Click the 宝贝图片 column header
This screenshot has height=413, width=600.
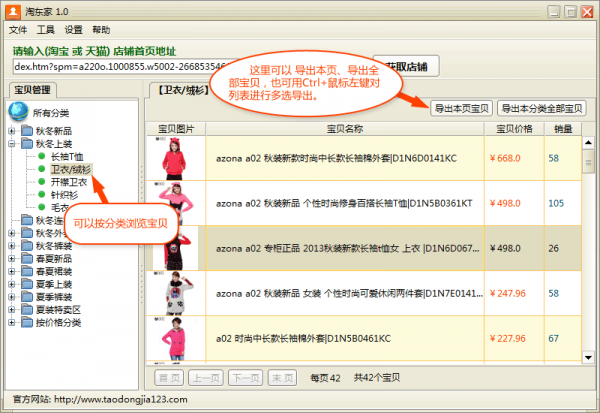[176, 129]
